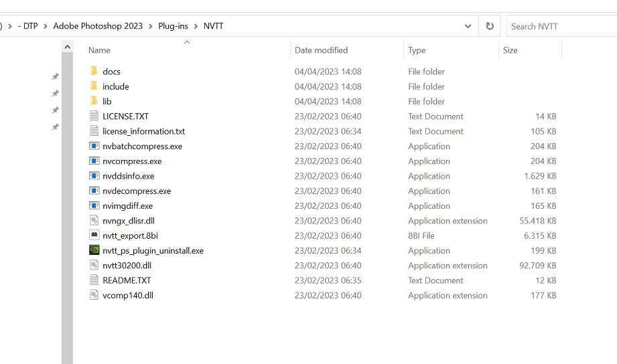Click the first pin icon in the left pane
Image resolution: width=617 pixels, height=364 pixels.
(56, 77)
